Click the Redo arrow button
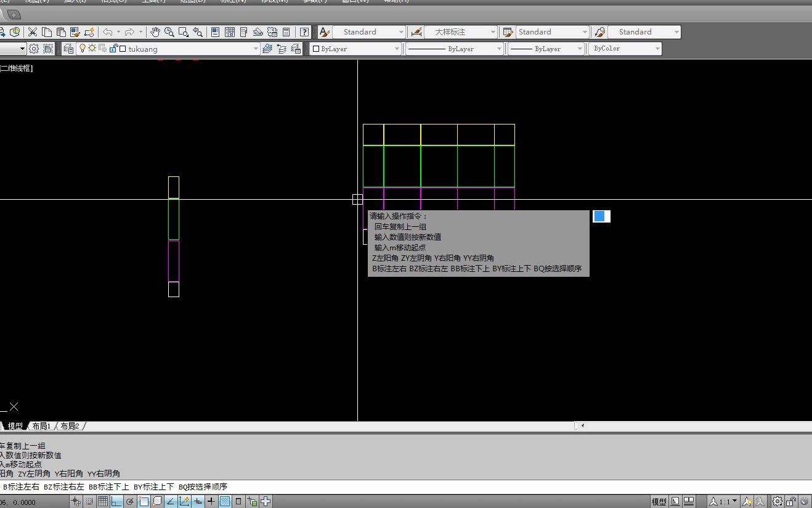 (x=129, y=32)
